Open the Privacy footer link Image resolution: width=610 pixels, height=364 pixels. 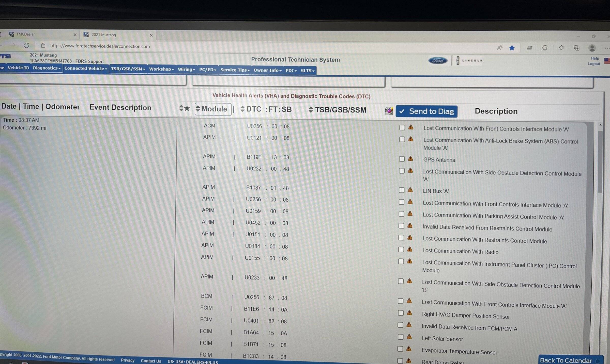tap(128, 360)
